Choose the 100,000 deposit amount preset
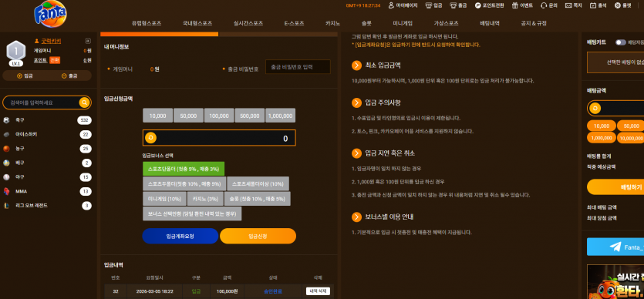 219,116
